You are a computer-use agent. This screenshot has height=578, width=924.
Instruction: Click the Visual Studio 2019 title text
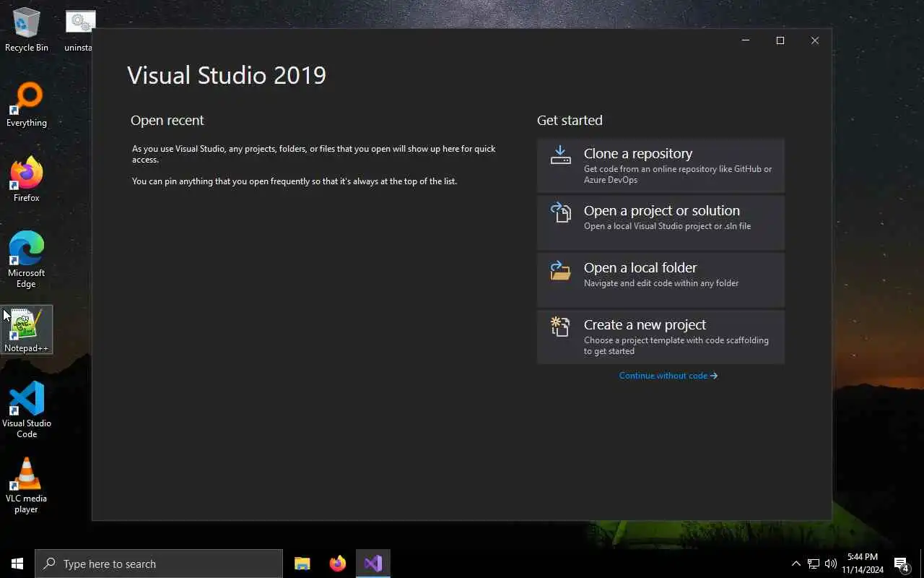227,75
